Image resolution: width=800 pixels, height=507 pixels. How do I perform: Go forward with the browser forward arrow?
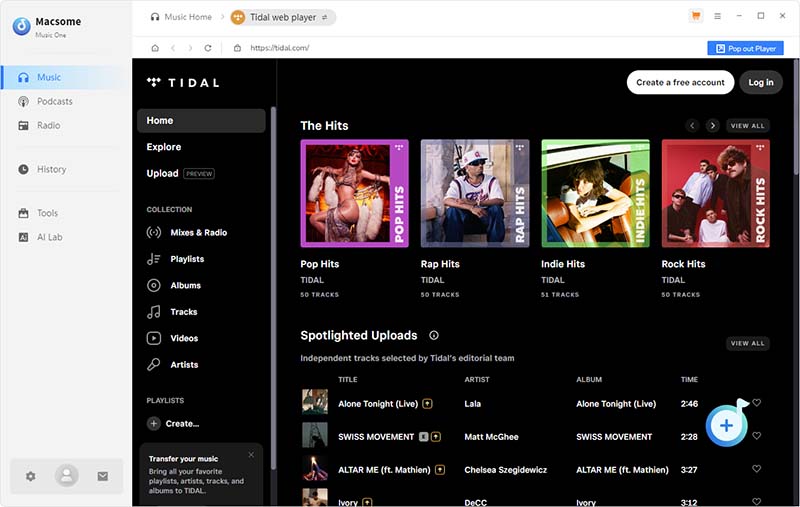[x=190, y=48]
